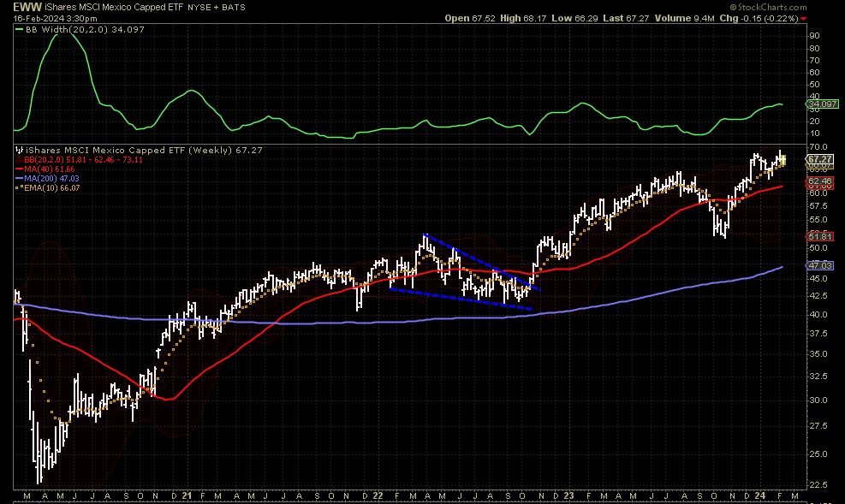845x504 pixels.
Task: Click the red down arrow beside Chg
Action: pos(804,19)
